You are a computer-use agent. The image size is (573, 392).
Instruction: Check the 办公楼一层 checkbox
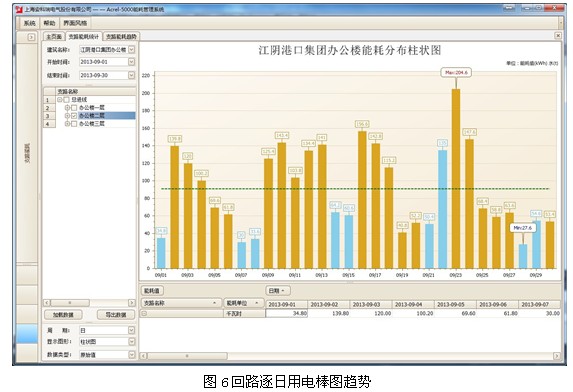[74, 108]
